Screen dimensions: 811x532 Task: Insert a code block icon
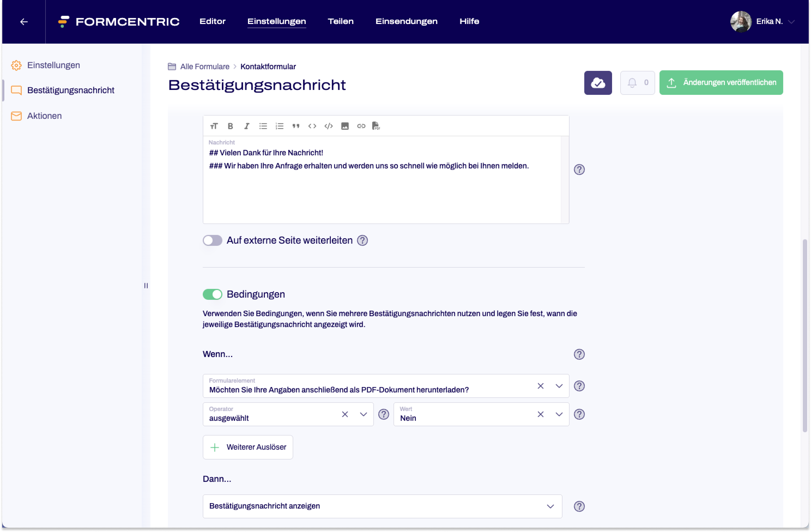[x=328, y=126]
